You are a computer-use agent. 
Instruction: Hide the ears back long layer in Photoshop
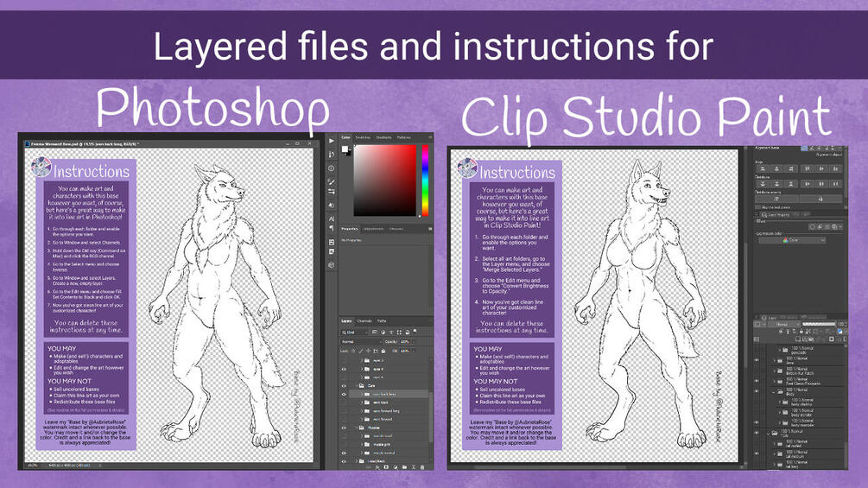(x=344, y=395)
